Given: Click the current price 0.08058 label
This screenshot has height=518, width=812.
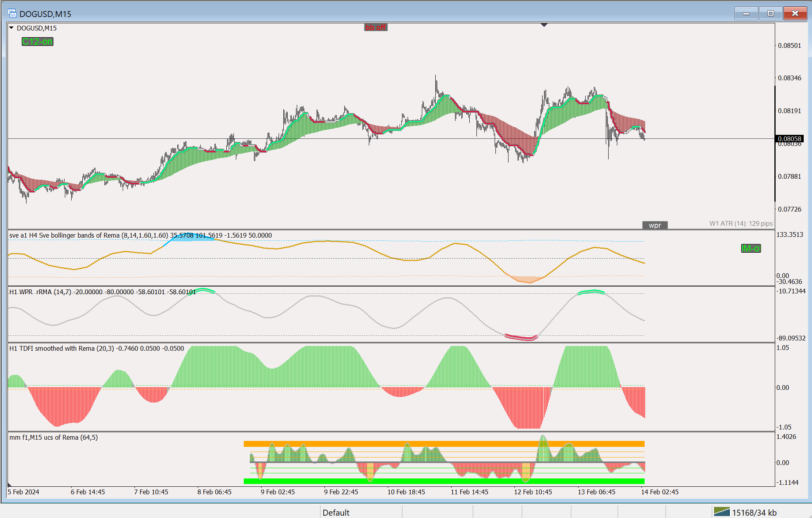Looking at the screenshot, I should pyautogui.click(x=789, y=139).
